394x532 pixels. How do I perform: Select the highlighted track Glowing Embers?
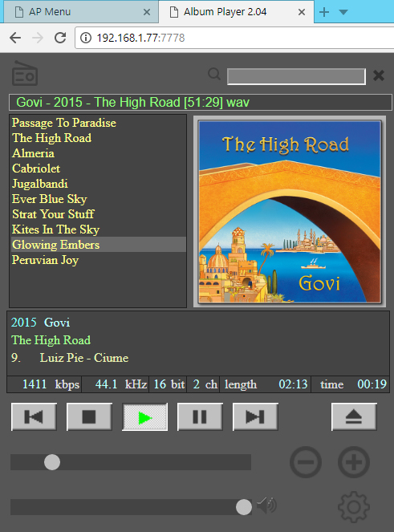pos(99,245)
